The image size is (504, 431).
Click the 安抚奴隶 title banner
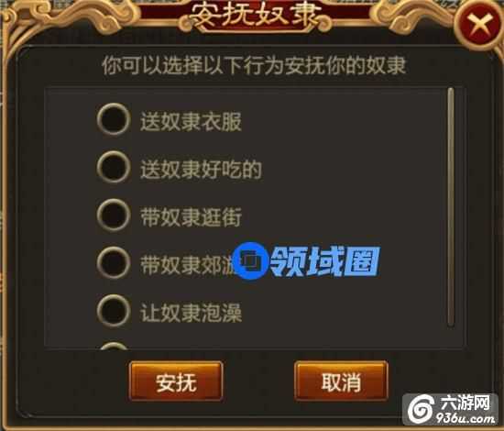coord(256,16)
